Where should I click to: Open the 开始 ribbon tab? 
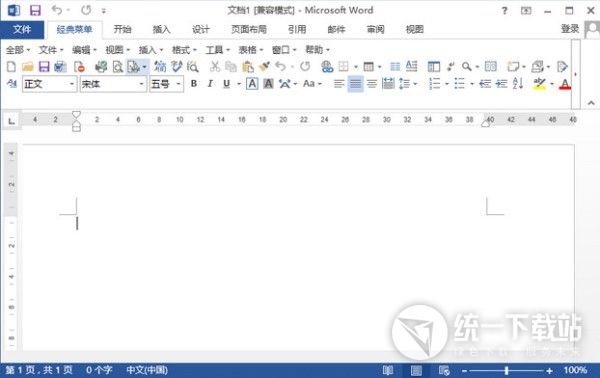[x=122, y=29]
